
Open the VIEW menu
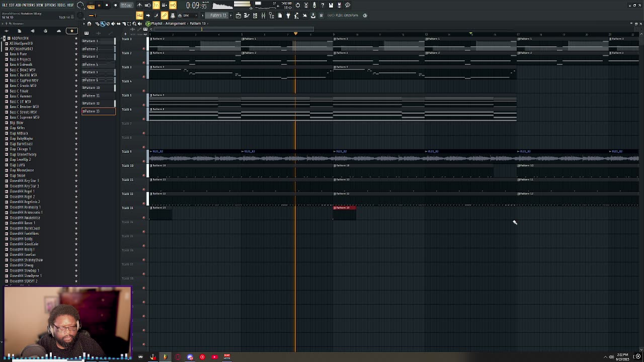click(40, 5)
